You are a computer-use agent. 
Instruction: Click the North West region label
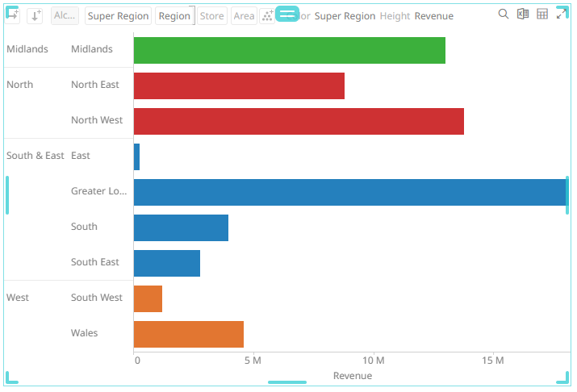click(97, 120)
